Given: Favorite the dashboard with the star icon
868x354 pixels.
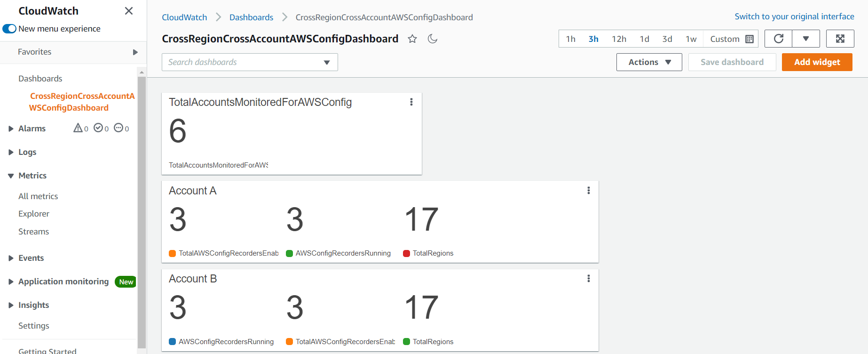Looking at the screenshot, I should 412,39.
